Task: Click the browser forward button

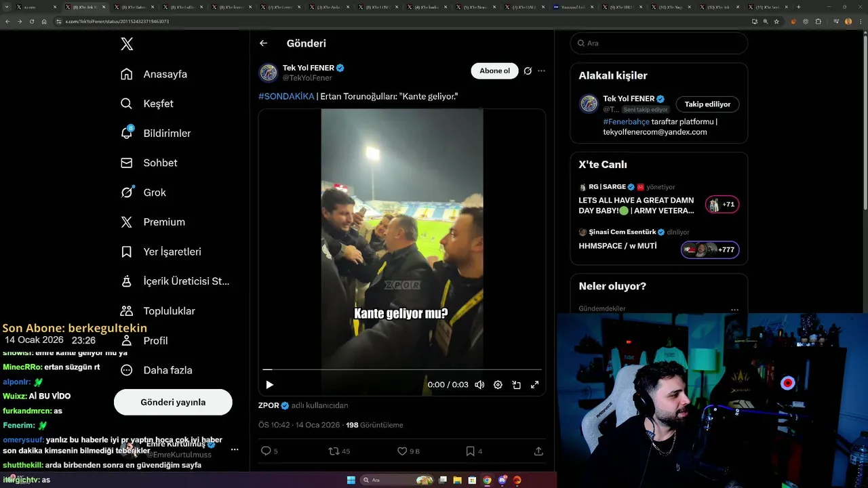Action: (x=20, y=21)
